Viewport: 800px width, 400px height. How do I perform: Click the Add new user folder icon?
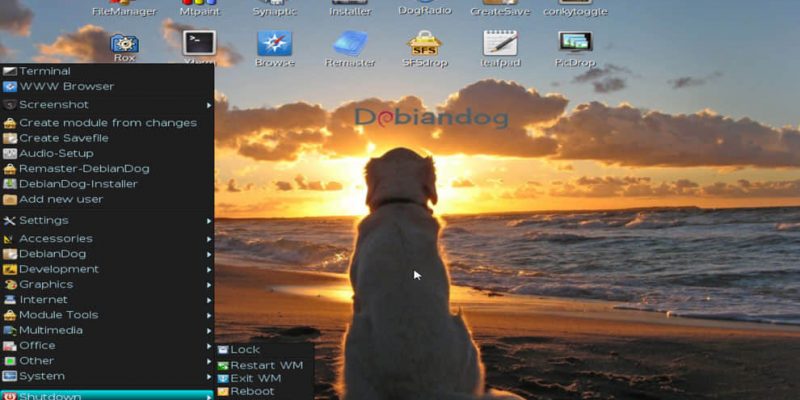(10, 199)
